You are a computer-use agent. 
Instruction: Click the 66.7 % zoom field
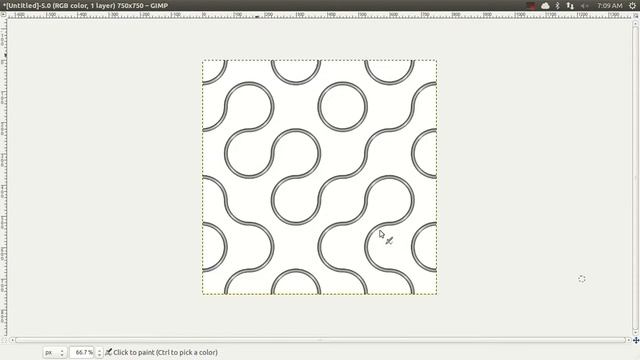coord(82,352)
